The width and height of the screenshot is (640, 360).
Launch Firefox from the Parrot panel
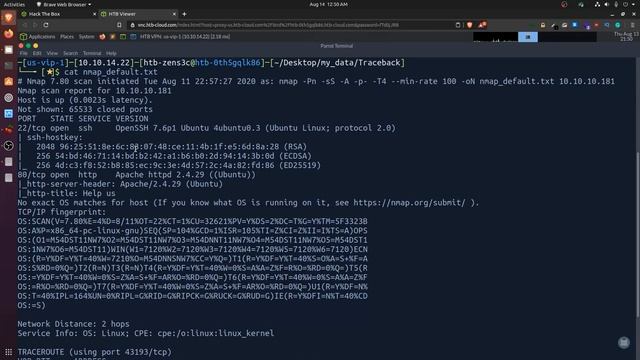[102, 37]
